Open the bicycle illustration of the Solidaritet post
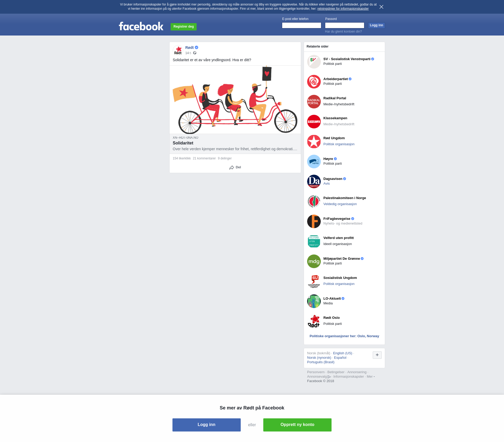504x442 pixels. coord(235,100)
